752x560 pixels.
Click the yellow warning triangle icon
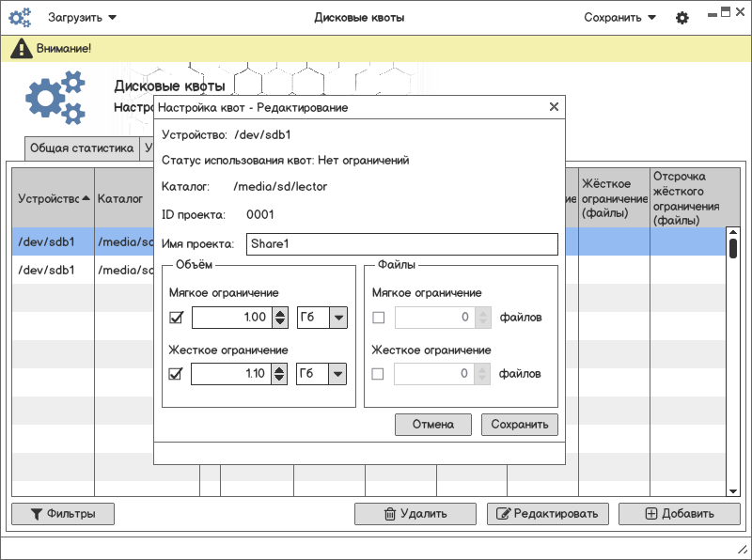coord(23,48)
